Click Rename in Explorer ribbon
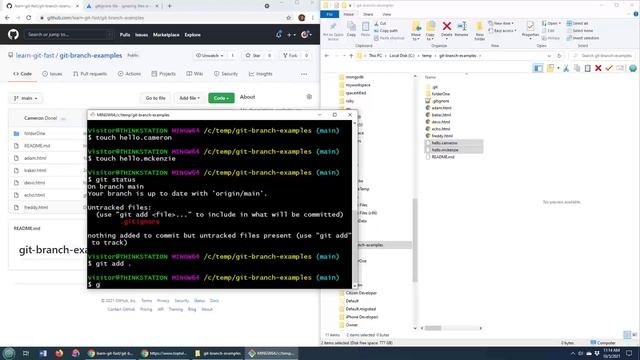This screenshot has width=640, height=360. (x=462, y=29)
